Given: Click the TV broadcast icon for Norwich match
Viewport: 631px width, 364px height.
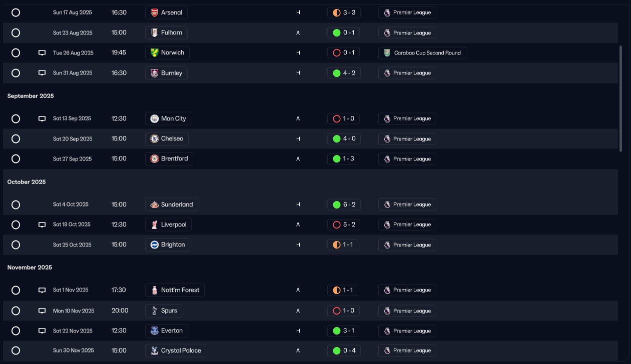Looking at the screenshot, I should click(x=42, y=53).
